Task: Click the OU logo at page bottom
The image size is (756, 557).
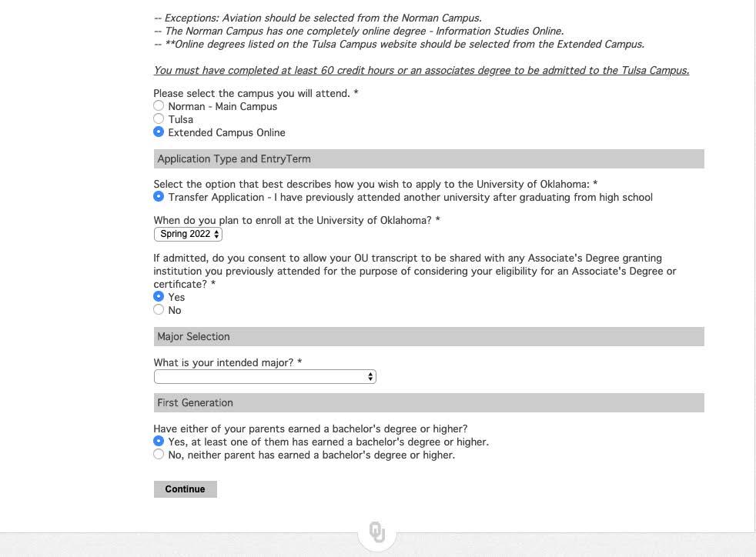Action: pyautogui.click(x=377, y=532)
